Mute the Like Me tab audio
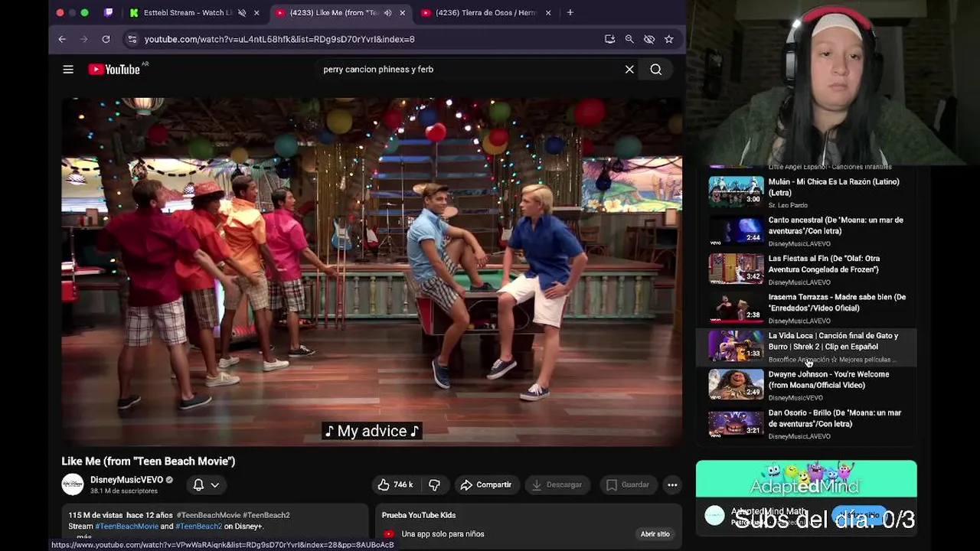Image resolution: width=980 pixels, height=551 pixels. [x=387, y=13]
